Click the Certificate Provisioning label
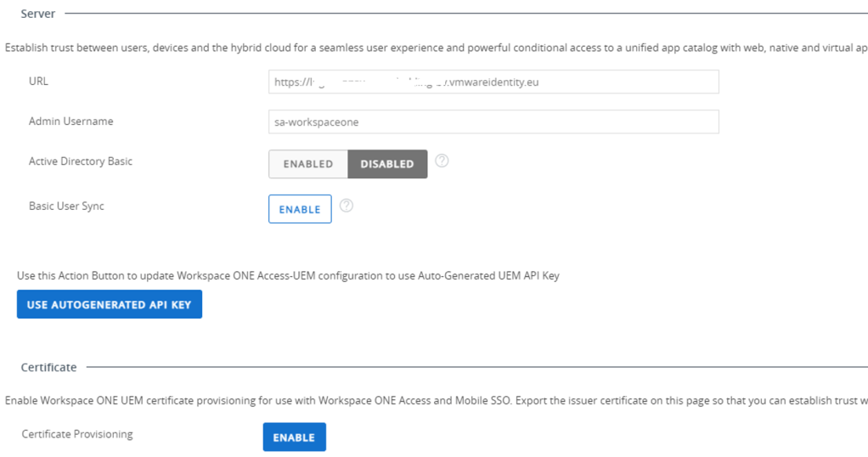This screenshot has width=868, height=457. point(77,434)
